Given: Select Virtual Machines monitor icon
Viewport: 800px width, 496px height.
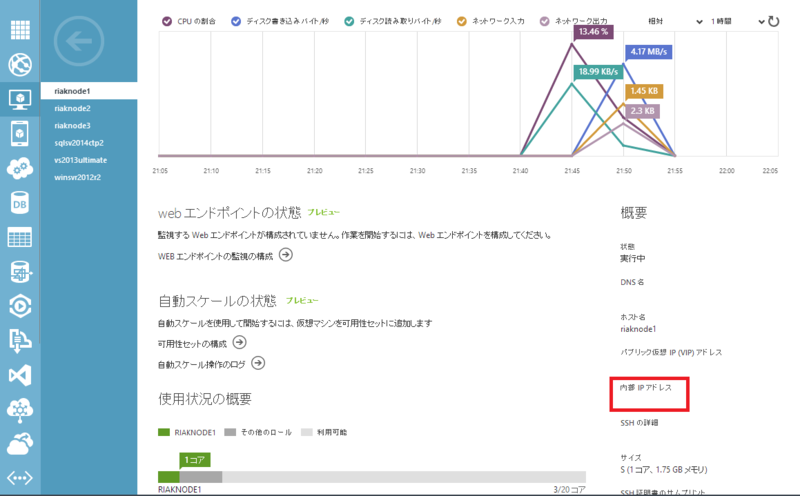Looking at the screenshot, I should pyautogui.click(x=20, y=99).
